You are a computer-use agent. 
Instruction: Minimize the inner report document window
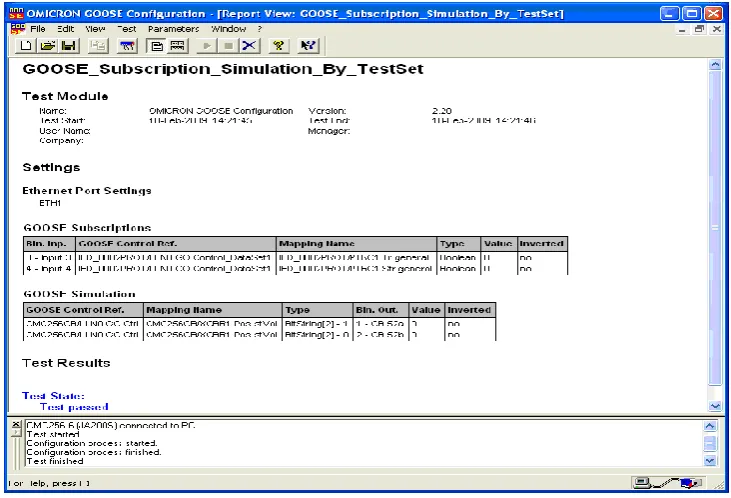[683, 29]
